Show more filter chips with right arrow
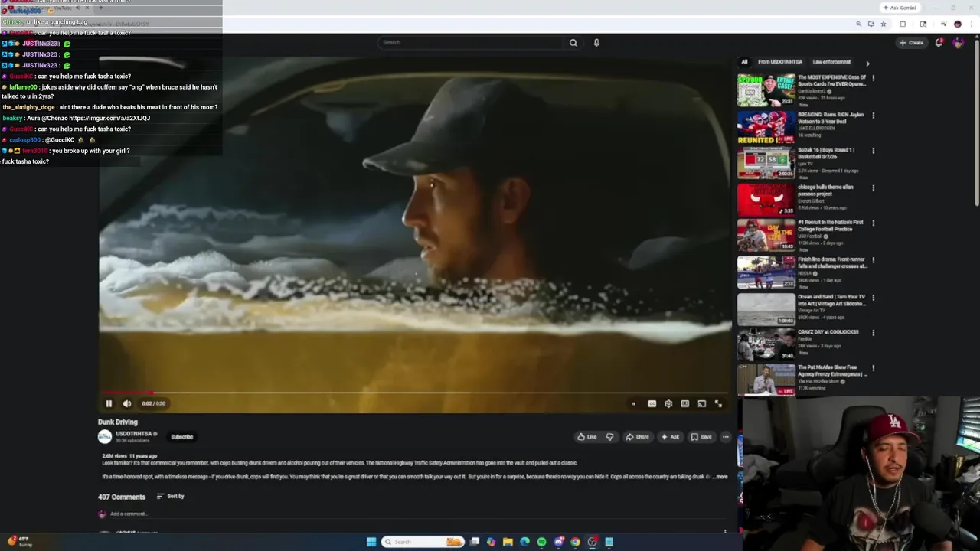 (867, 63)
